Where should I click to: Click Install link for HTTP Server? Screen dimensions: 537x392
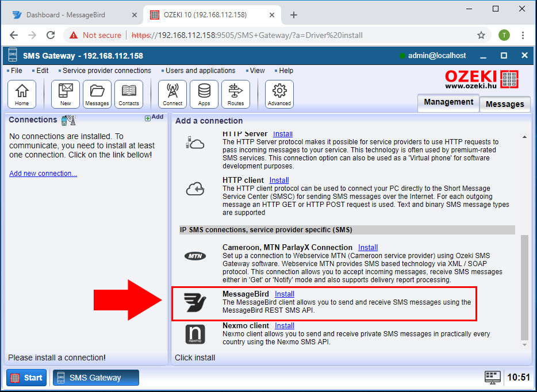pos(282,134)
